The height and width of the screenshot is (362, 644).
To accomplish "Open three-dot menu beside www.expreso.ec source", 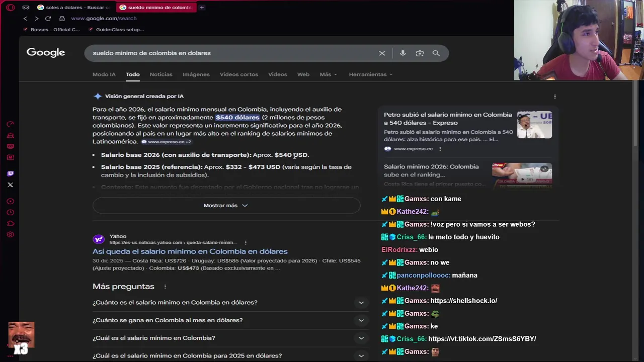I will click(x=440, y=149).
